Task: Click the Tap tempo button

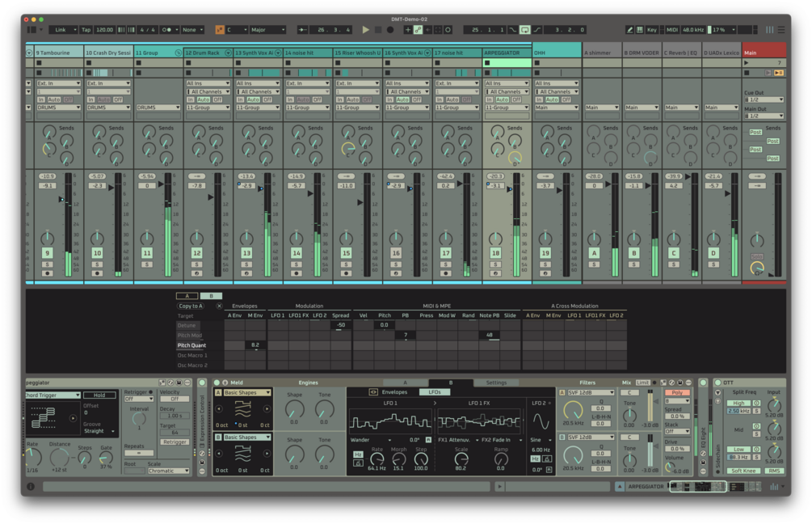Action: pos(86,30)
